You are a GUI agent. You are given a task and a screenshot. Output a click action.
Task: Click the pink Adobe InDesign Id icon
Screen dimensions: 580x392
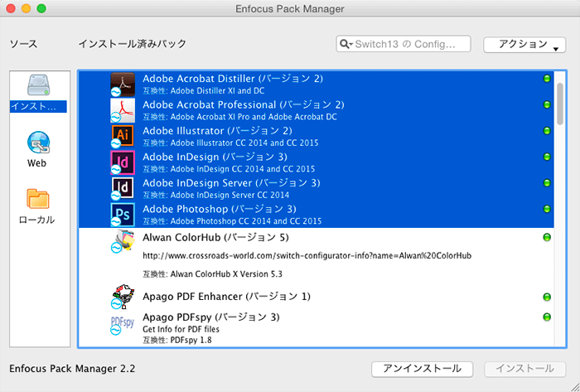(123, 162)
